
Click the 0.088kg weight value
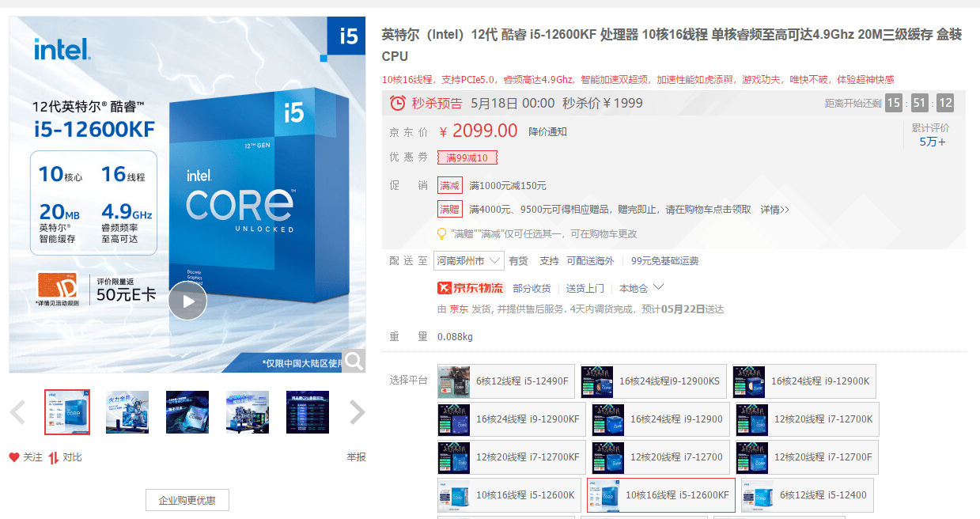pyautogui.click(x=455, y=337)
